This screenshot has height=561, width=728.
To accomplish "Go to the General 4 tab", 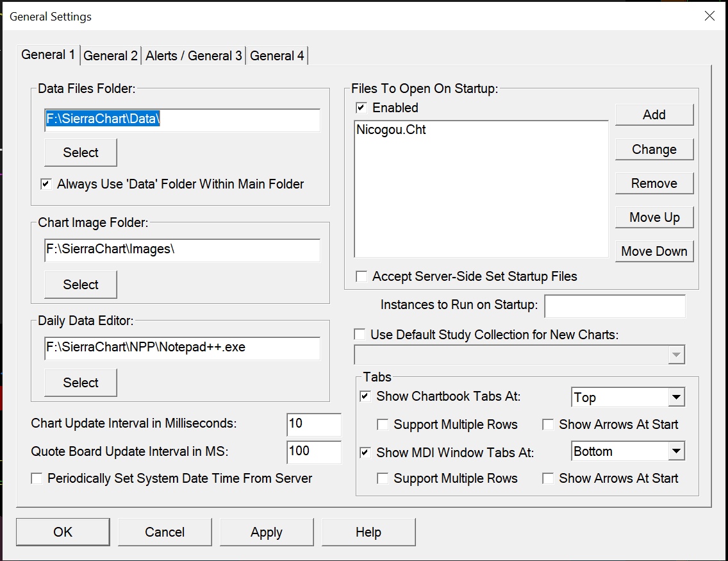I will [x=277, y=56].
